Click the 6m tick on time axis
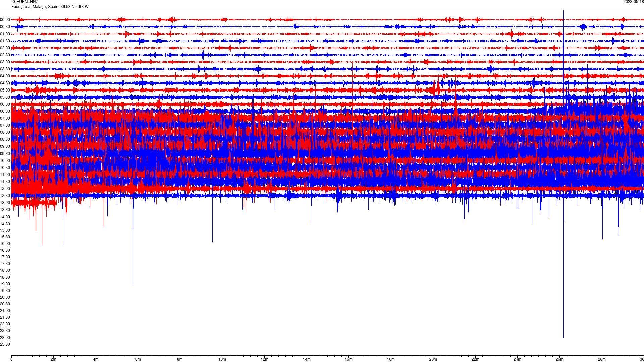Screen dimensions: 644x362 pos(138,359)
